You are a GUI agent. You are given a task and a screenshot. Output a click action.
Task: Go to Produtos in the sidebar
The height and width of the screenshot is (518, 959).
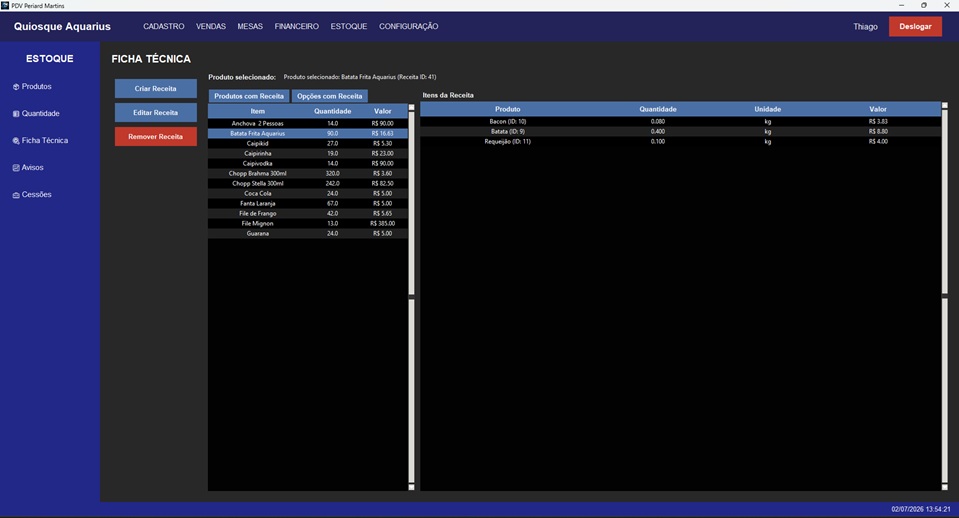pyautogui.click(x=37, y=87)
